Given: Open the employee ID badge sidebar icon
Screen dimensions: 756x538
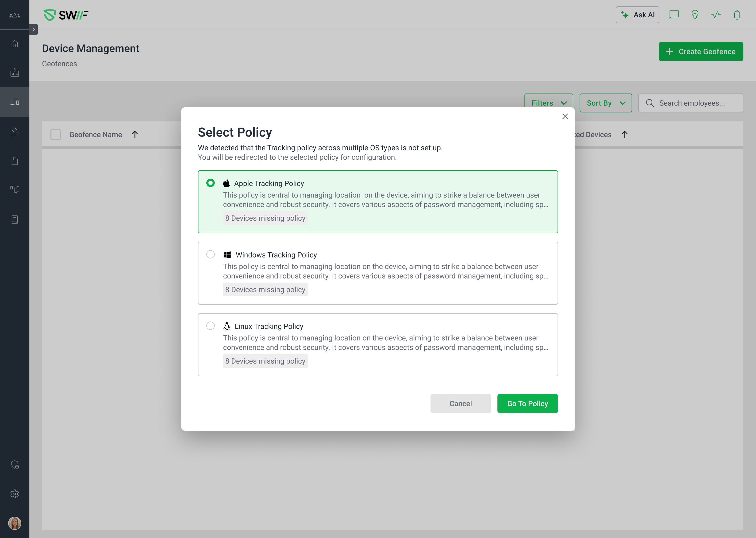Looking at the screenshot, I should (x=14, y=73).
